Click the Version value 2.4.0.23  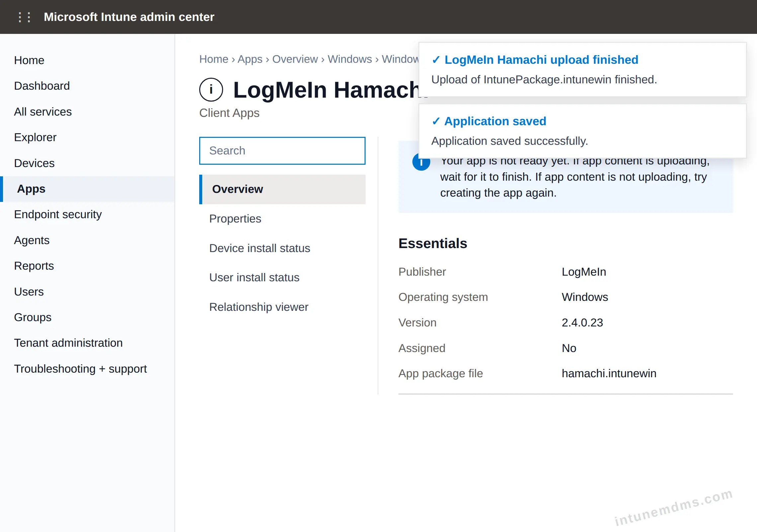582,322
